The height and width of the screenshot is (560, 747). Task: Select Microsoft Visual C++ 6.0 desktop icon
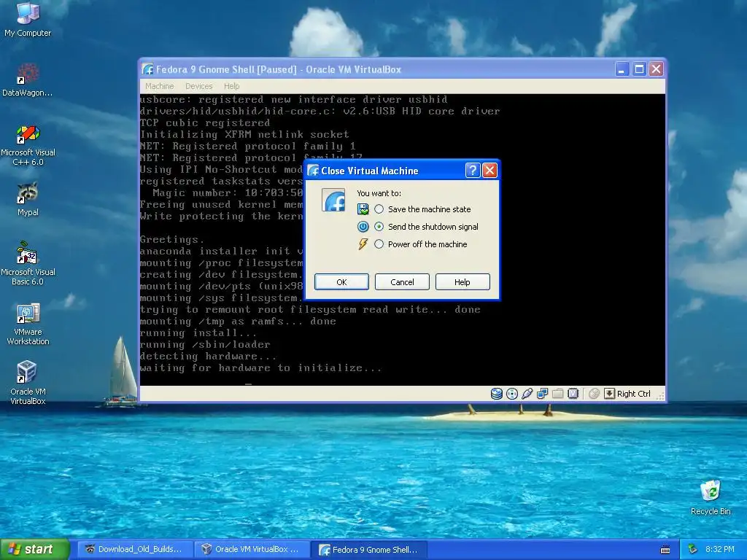click(28, 145)
